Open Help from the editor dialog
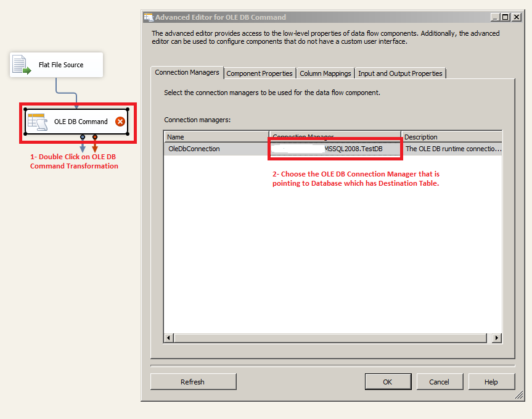Viewport: 532px width, 419px height. [491, 381]
